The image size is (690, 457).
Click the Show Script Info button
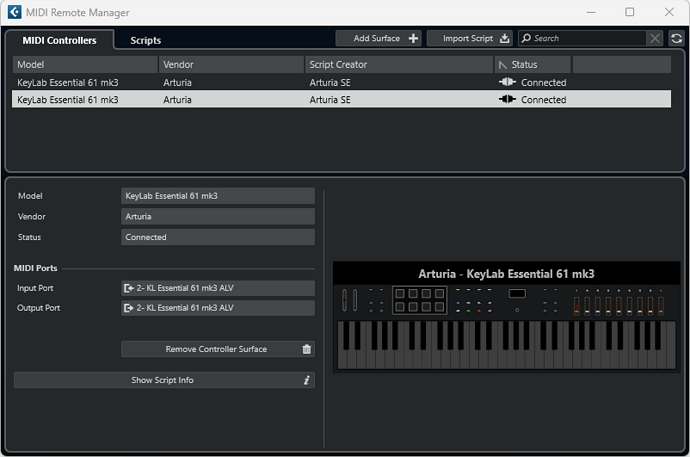164,380
